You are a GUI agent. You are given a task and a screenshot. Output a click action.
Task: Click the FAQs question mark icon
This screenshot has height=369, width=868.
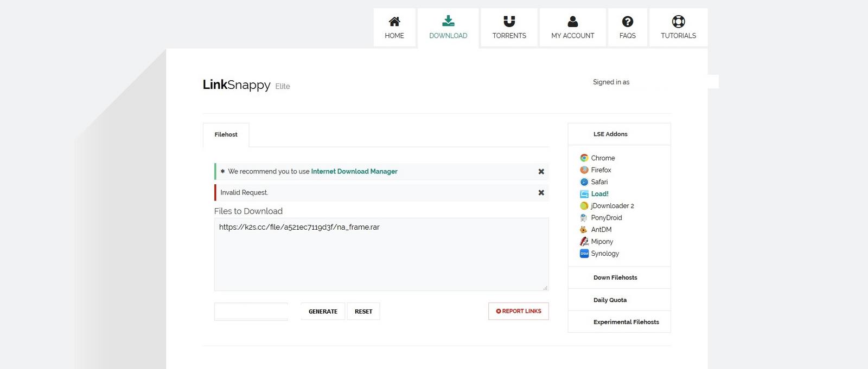pos(627,21)
